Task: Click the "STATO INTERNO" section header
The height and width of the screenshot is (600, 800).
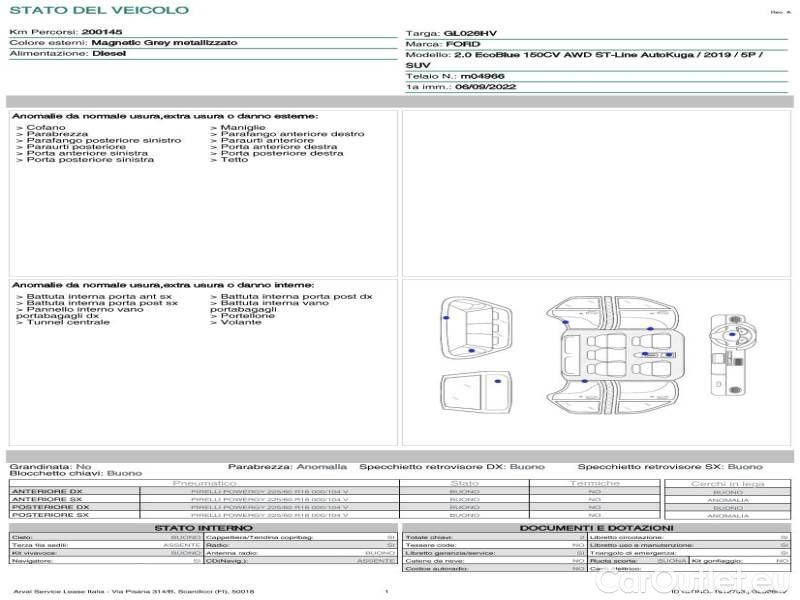Action: point(203,528)
